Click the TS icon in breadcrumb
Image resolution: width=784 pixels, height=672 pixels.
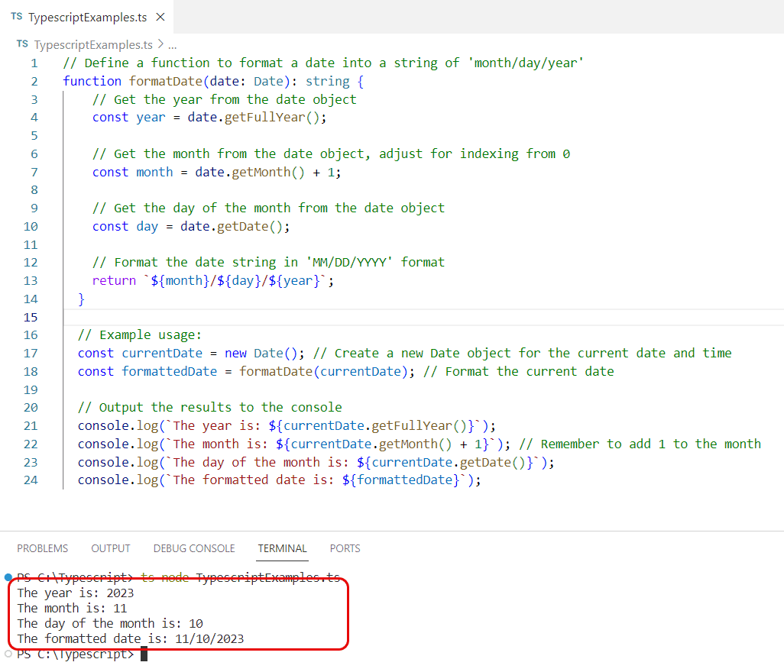click(22, 44)
